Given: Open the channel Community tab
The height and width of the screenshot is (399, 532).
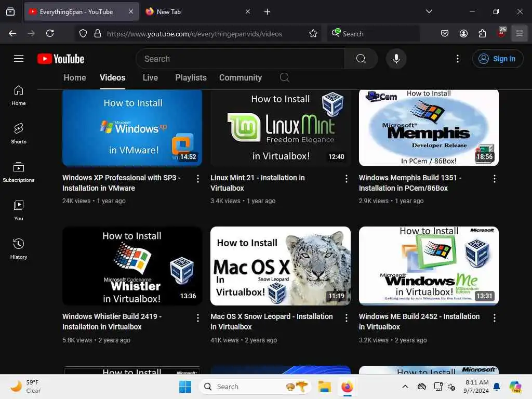Looking at the screenshot, I should tap(241, 78).
